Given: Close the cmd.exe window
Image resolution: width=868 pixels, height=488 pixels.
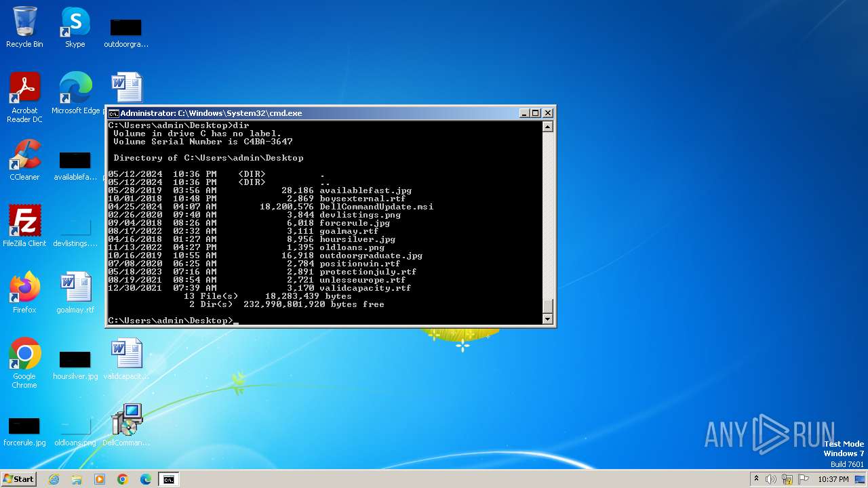Looking at the screenshot, I should pyautogui.click(x=548, y=113).
